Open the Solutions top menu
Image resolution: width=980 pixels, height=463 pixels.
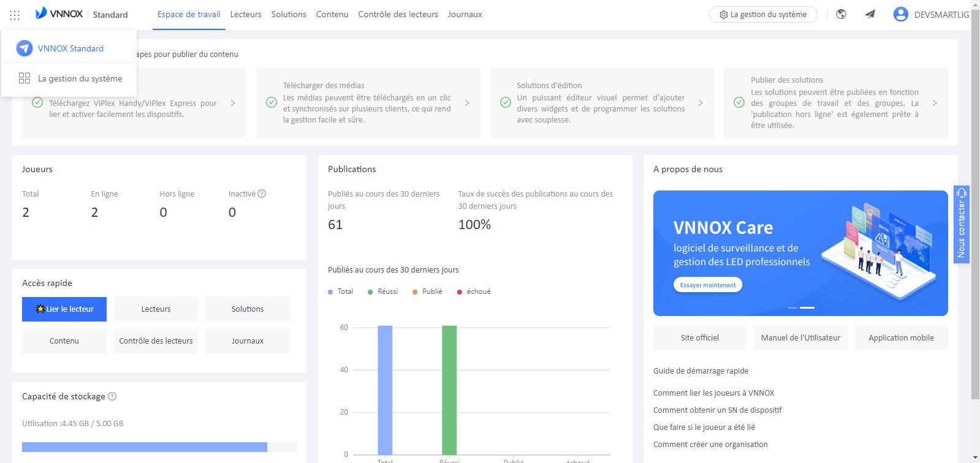(x=289, y=14)
